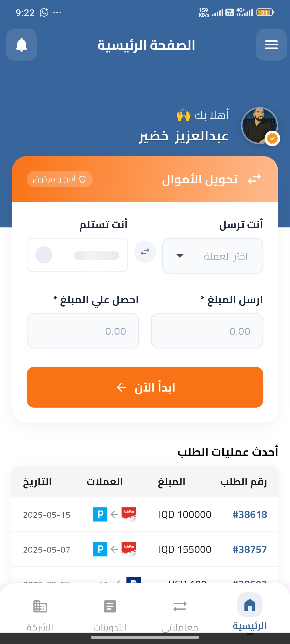Focus the احصل على المبلغ amount field

pyautogui.click(x=83, y=331)
